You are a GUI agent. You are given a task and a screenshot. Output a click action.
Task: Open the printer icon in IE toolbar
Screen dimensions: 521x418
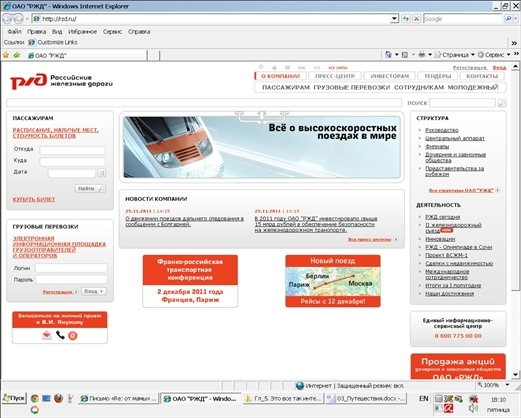[x=422, y=55]
